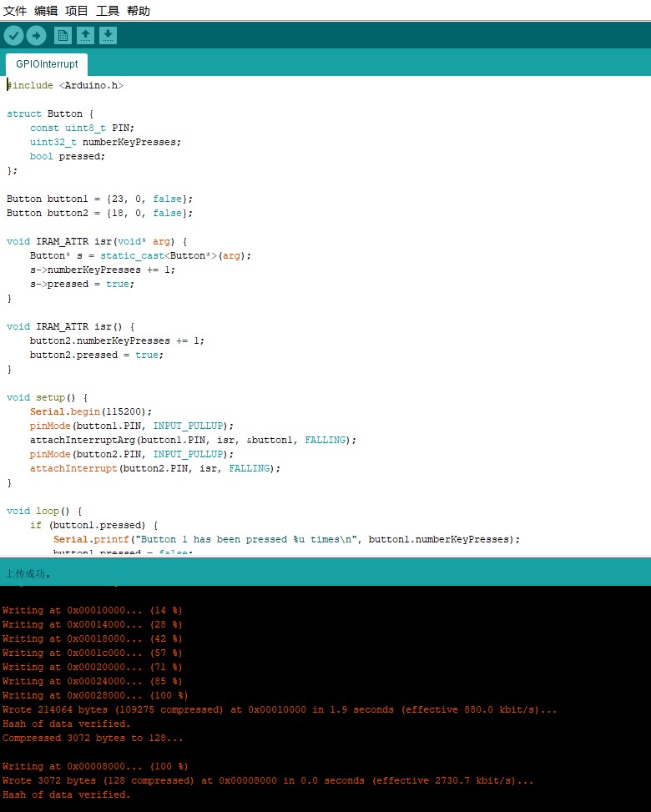
Task: Click the Upload arrow toolbar icon
Action: point(36,35)
